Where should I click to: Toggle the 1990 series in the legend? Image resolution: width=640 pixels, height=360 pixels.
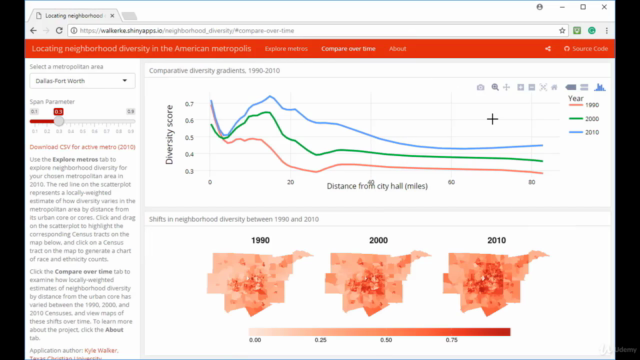click(584, 105)
